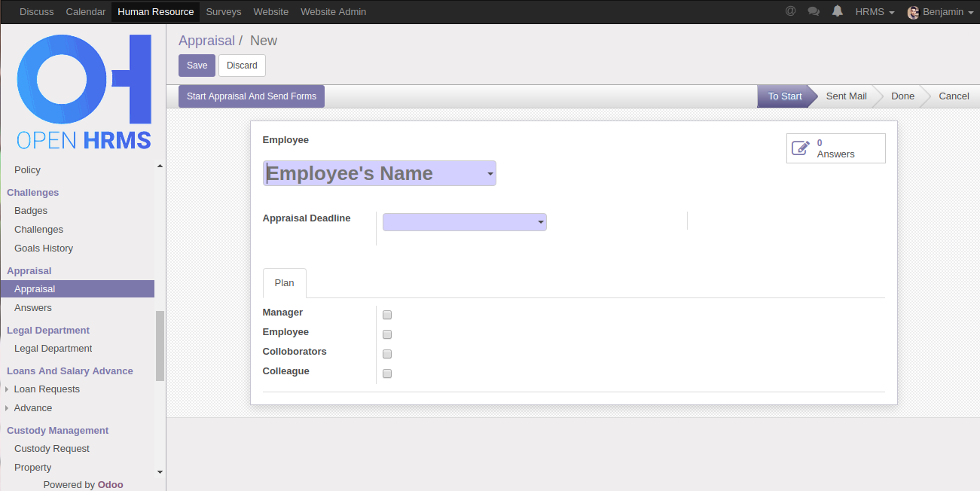980x491 pixels.
Task: Check the Colleague checkbox
Action: pyautogui.click(x=387, y=374)
